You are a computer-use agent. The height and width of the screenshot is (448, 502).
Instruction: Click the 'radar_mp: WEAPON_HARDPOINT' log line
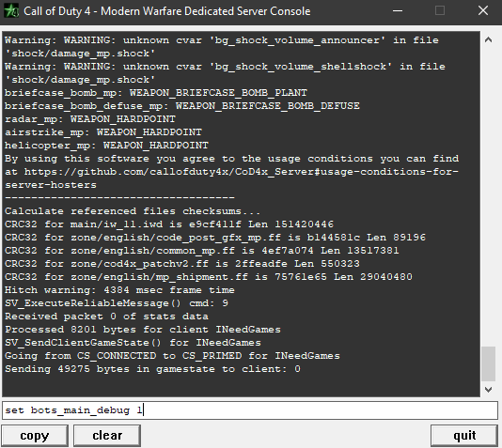point(90,119)
